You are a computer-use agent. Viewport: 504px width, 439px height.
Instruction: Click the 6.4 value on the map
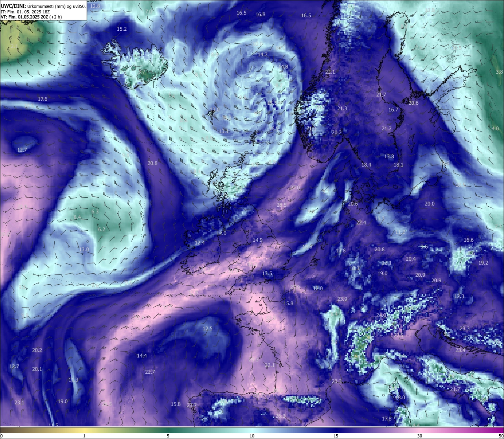(x=77, y=217)
